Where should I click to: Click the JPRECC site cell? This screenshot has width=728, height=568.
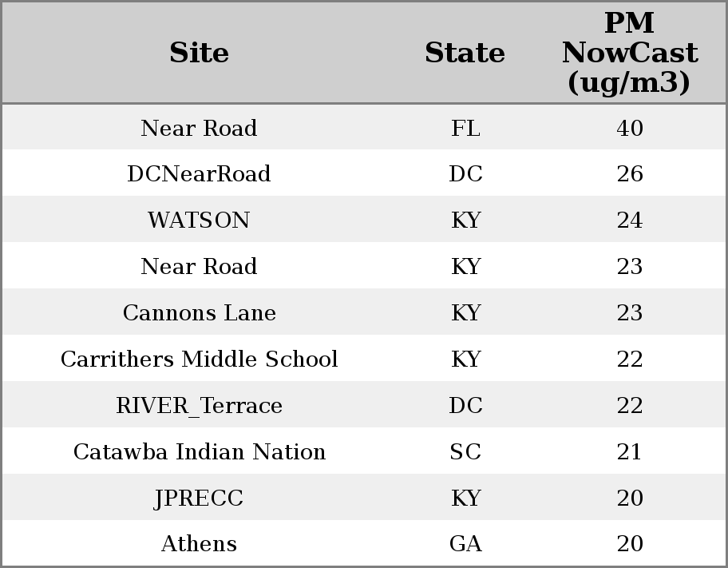point(199,498)
